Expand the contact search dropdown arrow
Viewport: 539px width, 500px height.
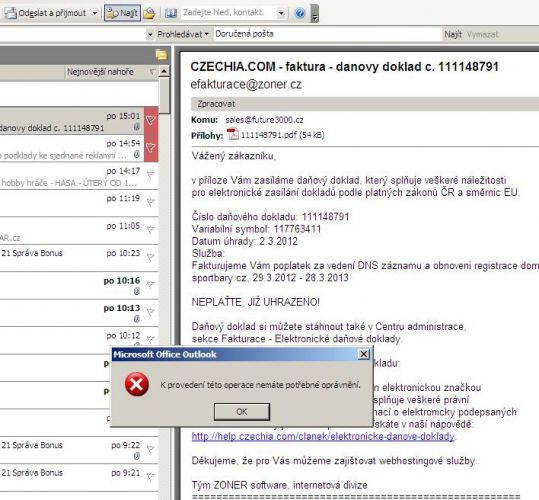coord(281,13)
